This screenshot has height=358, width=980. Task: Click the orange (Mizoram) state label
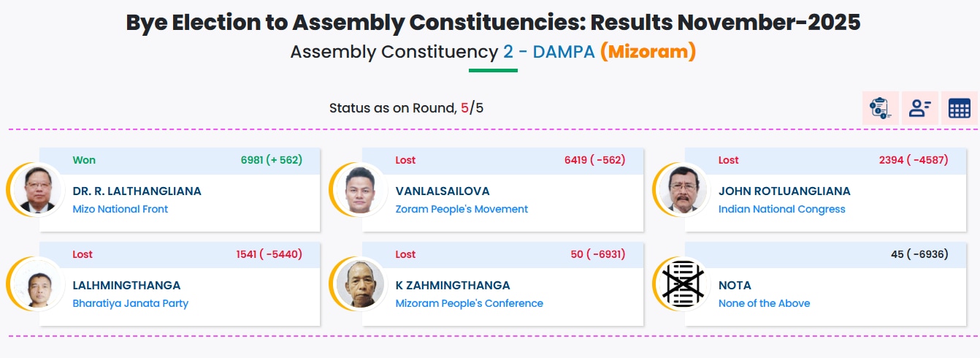tap(648, 53)
